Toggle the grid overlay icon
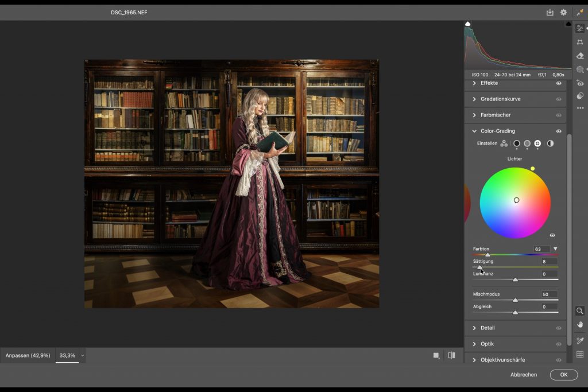 coord(580,355)
